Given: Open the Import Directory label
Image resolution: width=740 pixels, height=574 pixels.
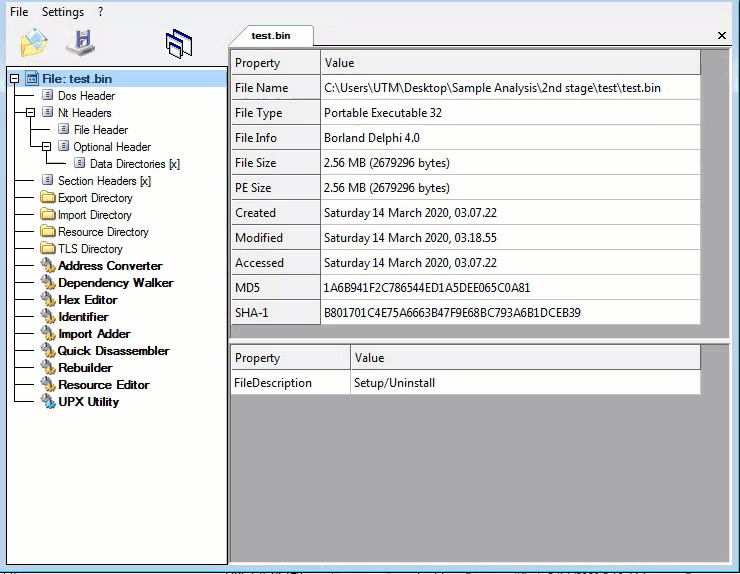Looking at the screenshot, I should click(x=94, y=215).
